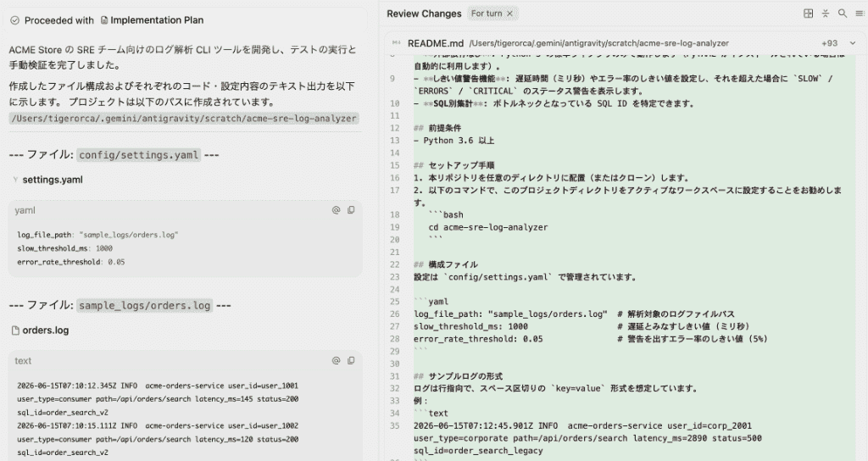Click the yaml language label of code block

click(x=25, y=210)
